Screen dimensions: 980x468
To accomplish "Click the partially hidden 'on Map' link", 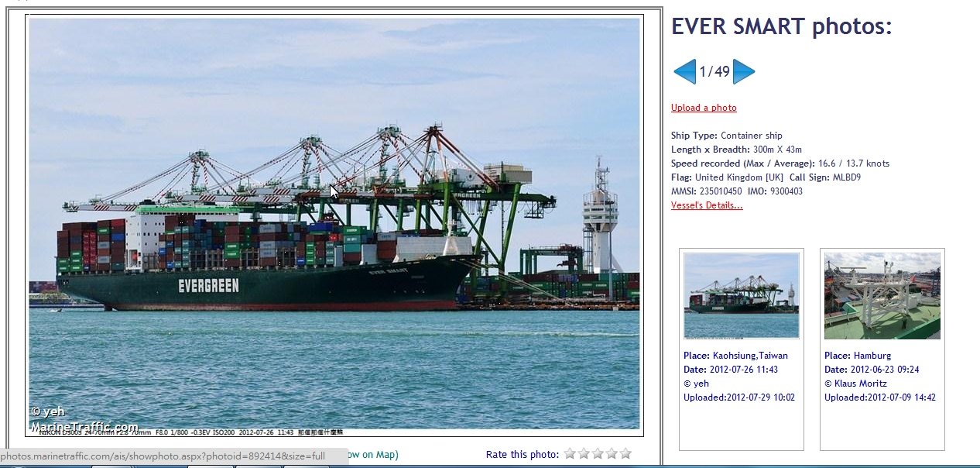I will tap(373, 455).
